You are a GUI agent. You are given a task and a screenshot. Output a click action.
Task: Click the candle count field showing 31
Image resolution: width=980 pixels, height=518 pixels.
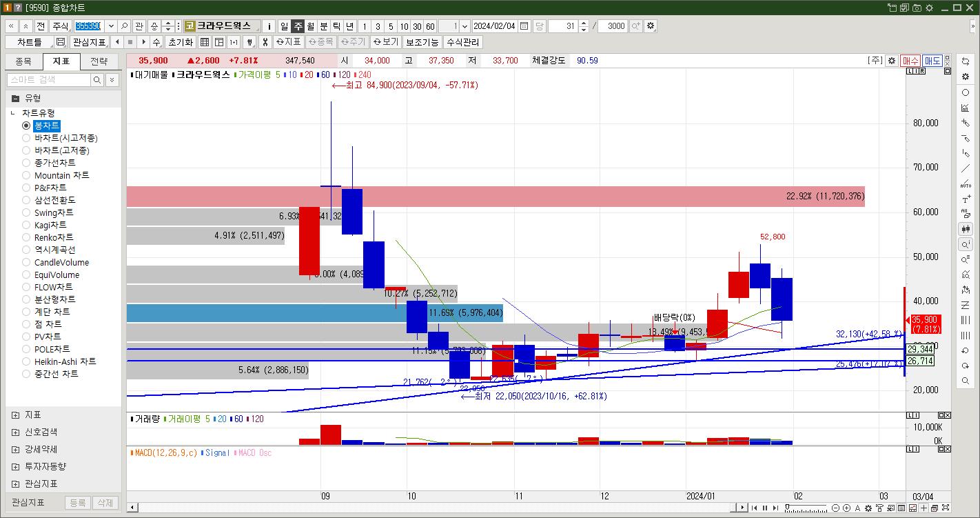point(563,26)
